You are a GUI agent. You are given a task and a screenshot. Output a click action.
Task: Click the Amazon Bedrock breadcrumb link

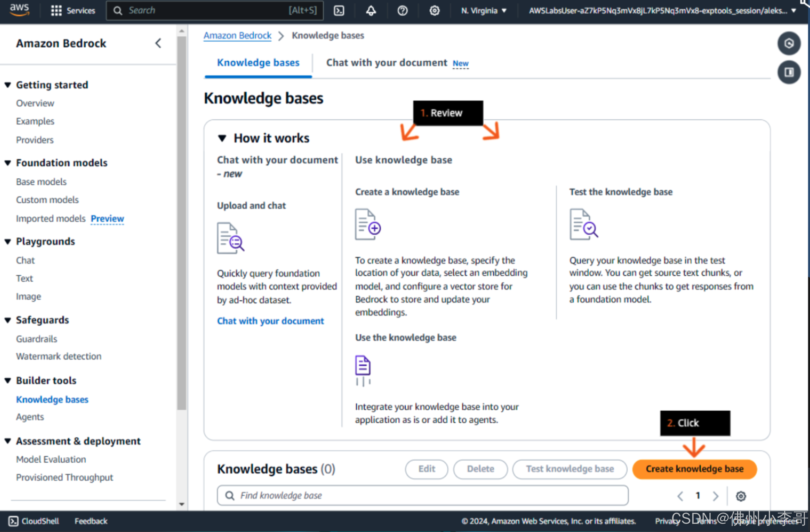[x=237, y=35]
